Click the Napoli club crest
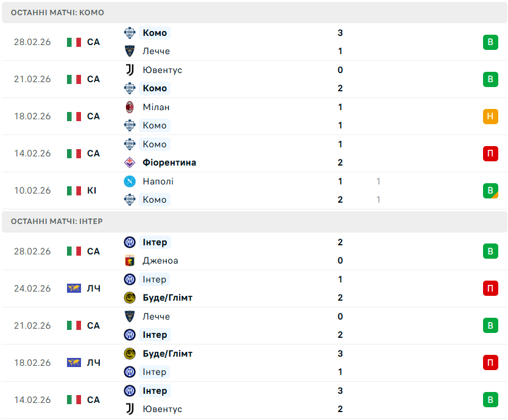 129,181
